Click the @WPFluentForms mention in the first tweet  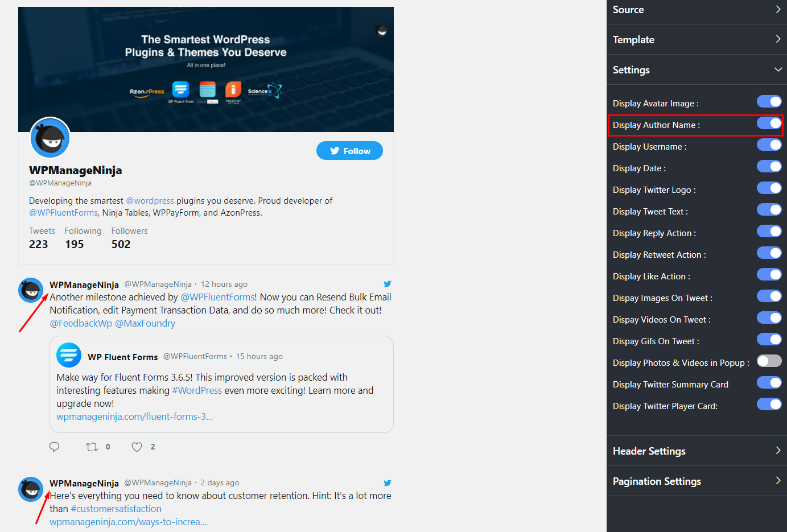point(217,297)
